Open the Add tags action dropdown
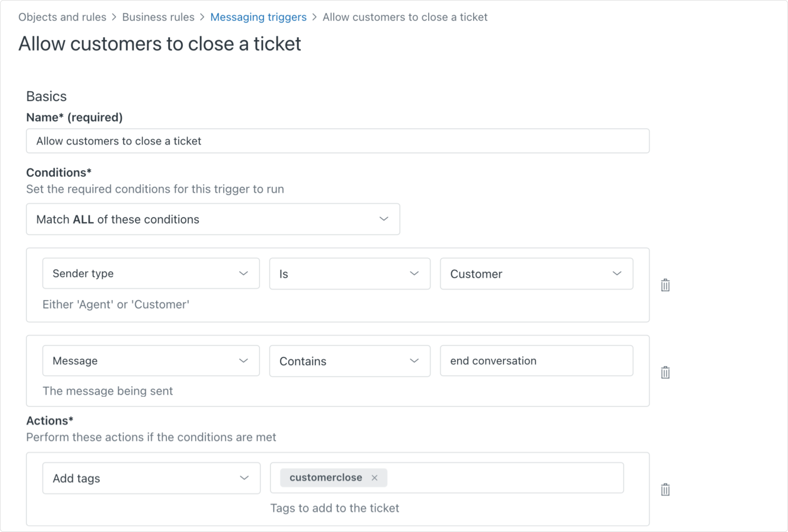This screenshot has width=788, height=532. click(151, 478)
